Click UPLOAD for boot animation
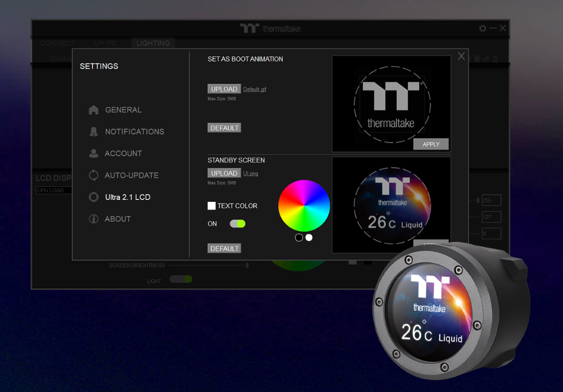 point(224,89)
